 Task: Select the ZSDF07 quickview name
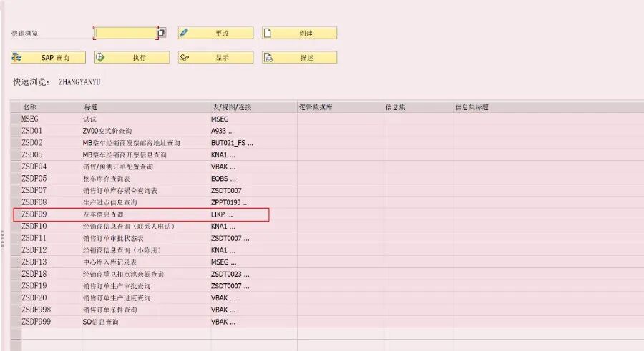click(34, 190)
